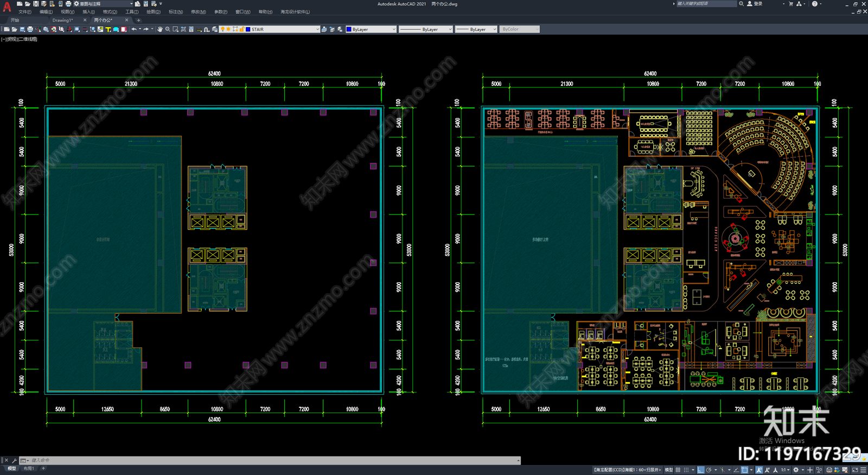
Task: Open the ByLayer lineweight dropdown
Action: [x=476, y=29]
